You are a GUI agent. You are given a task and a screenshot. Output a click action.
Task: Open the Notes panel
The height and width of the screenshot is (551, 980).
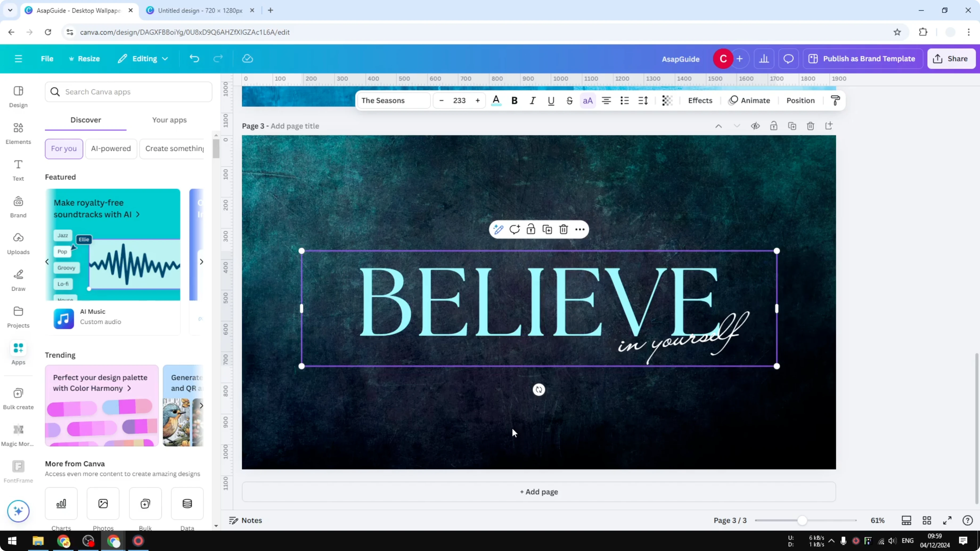[245, 520]
